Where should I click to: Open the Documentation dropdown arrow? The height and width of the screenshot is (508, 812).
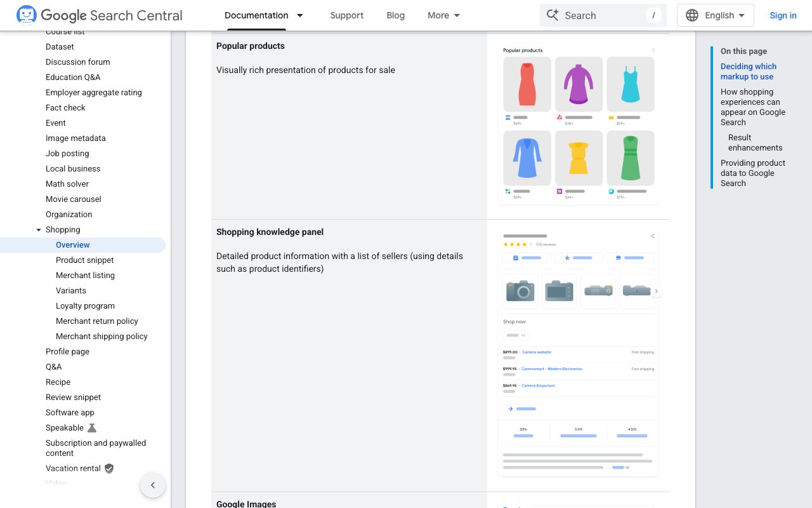(x=300, y=15)
